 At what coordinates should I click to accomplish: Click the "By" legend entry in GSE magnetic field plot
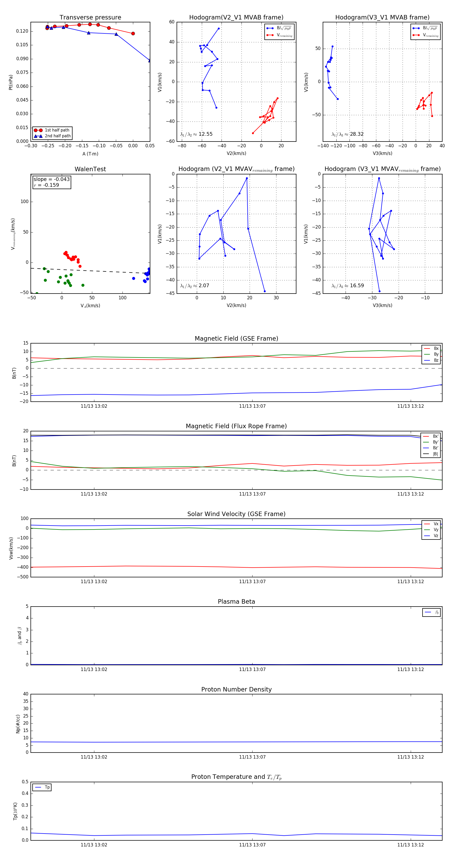(431, 355)
